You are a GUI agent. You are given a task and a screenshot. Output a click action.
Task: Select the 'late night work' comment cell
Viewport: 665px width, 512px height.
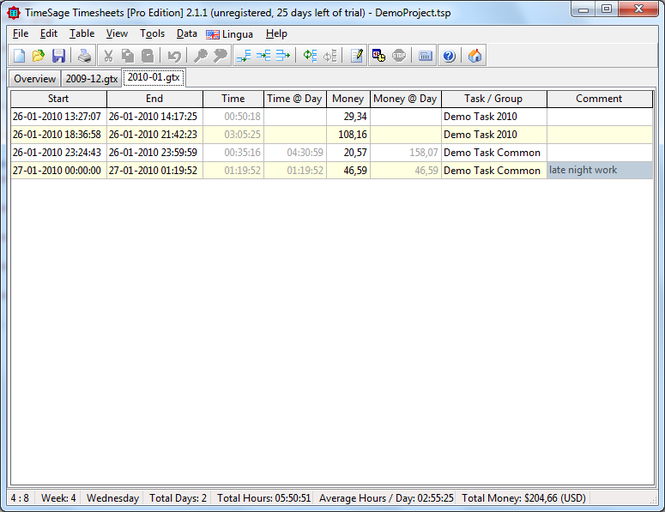[x=599, y=171]
